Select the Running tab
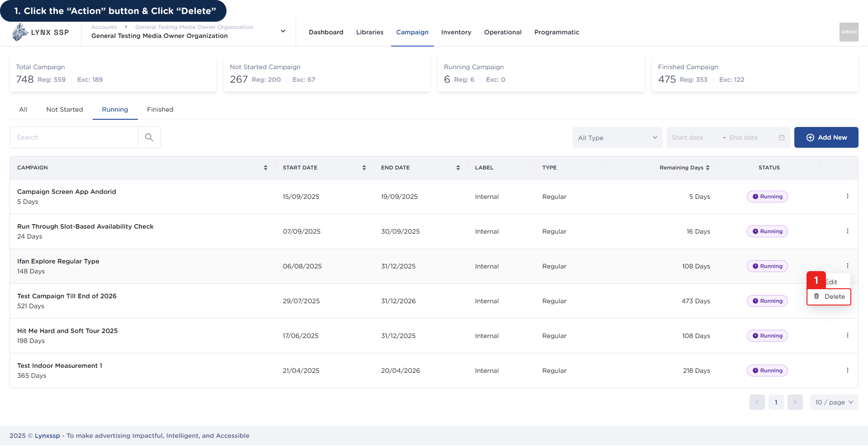 [x=115, y=109]
